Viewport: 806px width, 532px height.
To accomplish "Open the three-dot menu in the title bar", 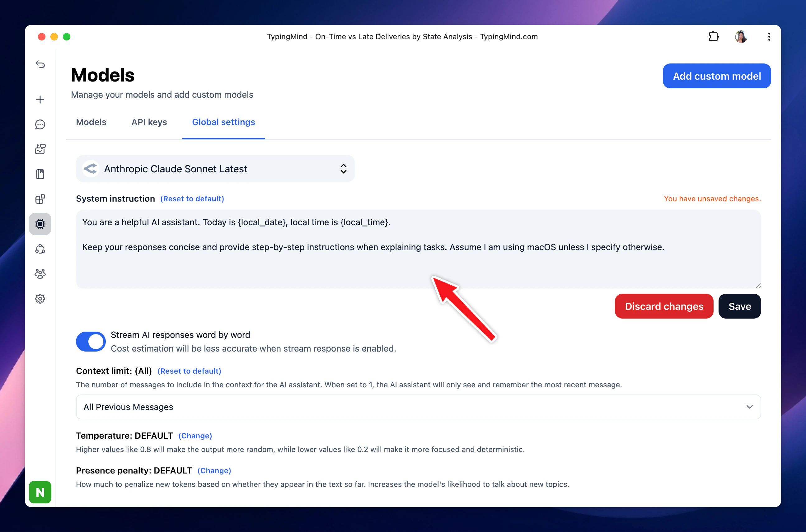I will (769, 36).
